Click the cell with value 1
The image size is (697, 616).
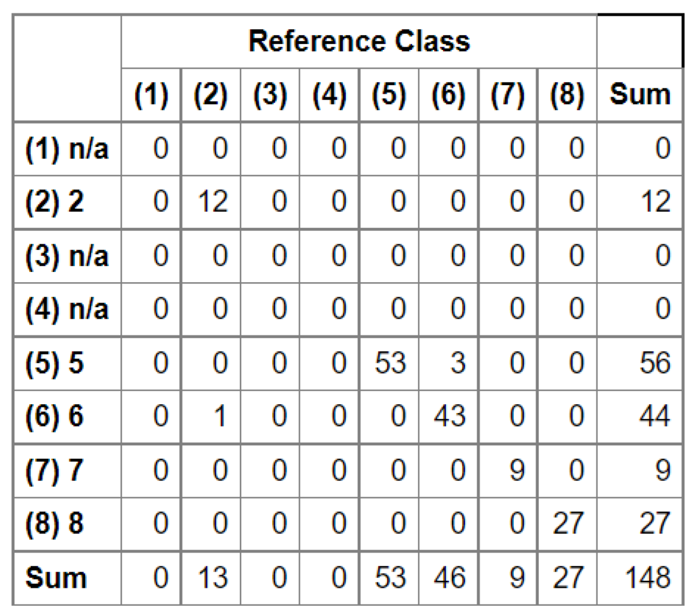click(220, 416)
